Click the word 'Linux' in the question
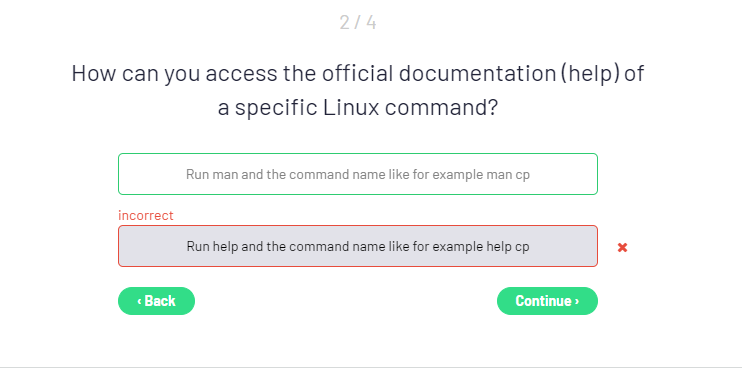 (352, 107)
